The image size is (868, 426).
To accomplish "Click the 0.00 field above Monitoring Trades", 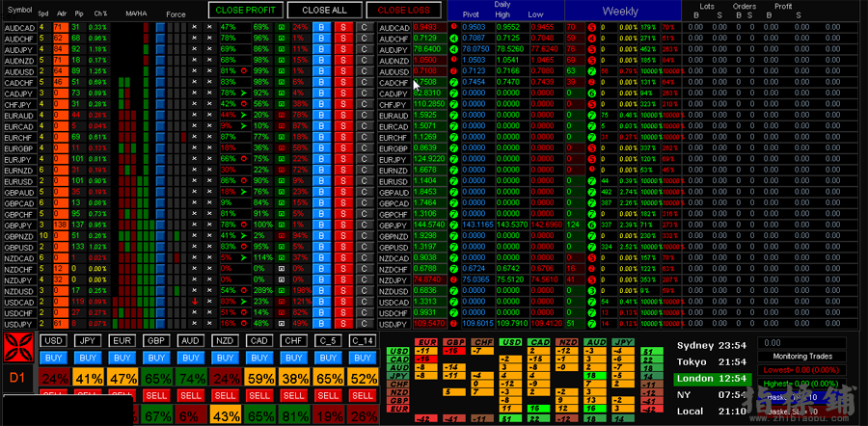I will [x=801, y=343].
